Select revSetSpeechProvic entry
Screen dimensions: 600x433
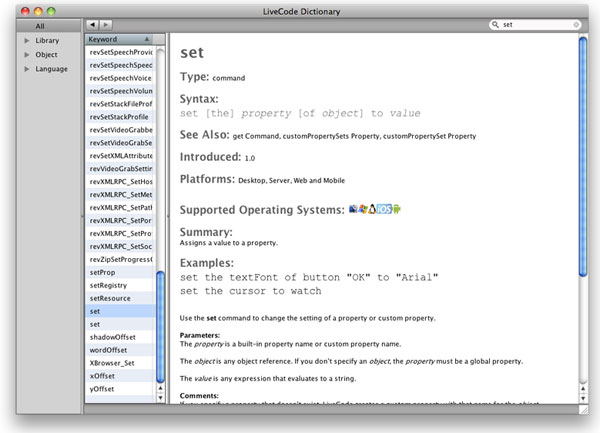[120, 52]
